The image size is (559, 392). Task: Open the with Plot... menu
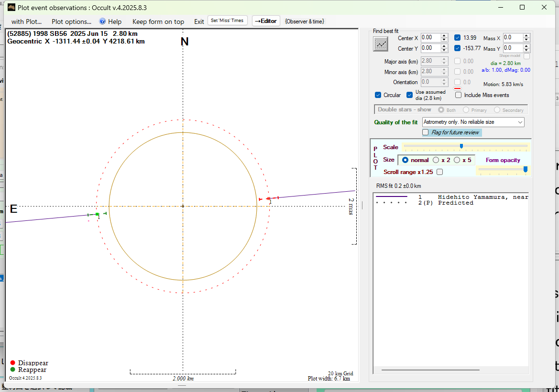click(26, 22)
